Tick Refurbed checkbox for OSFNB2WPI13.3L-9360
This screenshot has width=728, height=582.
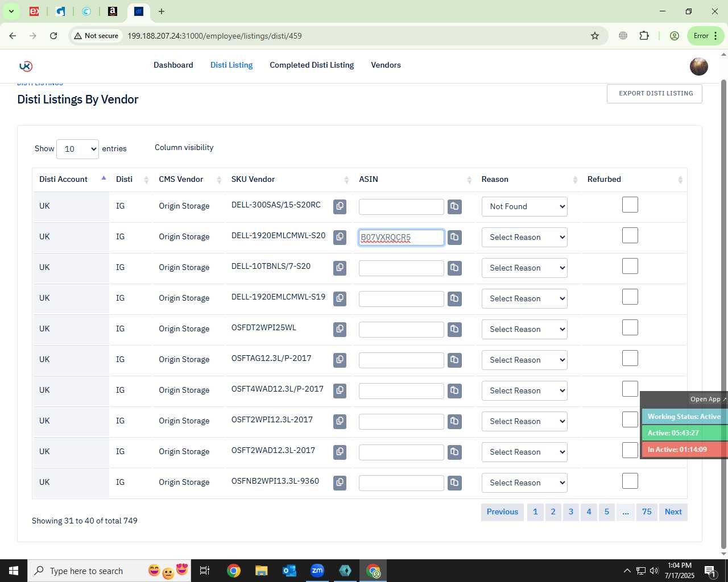point(630,481)
